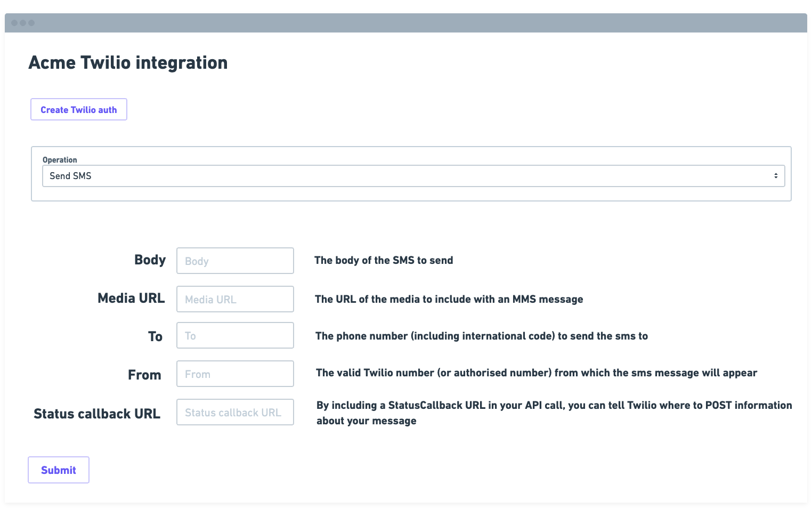Click the Media URL description text

tap(449, 299)
